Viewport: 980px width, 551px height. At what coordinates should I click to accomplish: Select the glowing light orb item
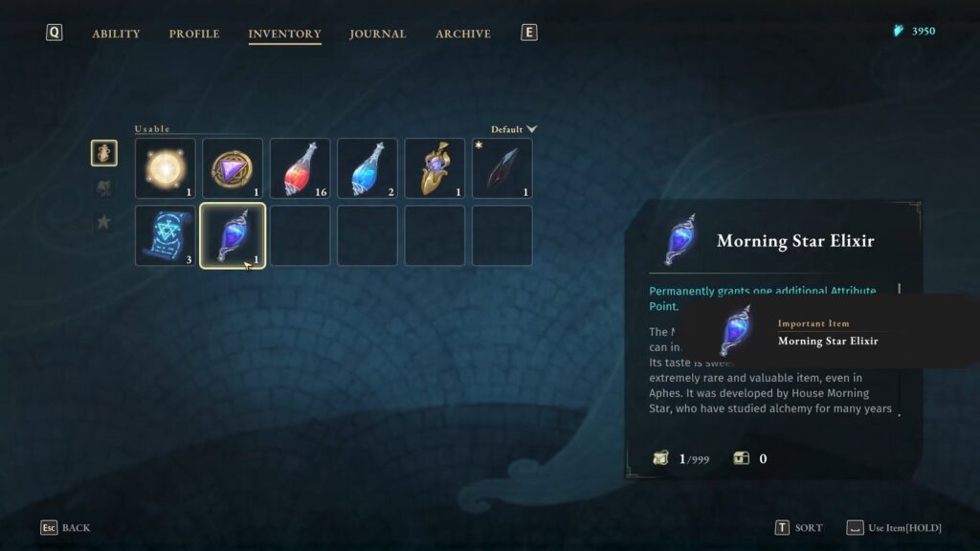(165, 168)
